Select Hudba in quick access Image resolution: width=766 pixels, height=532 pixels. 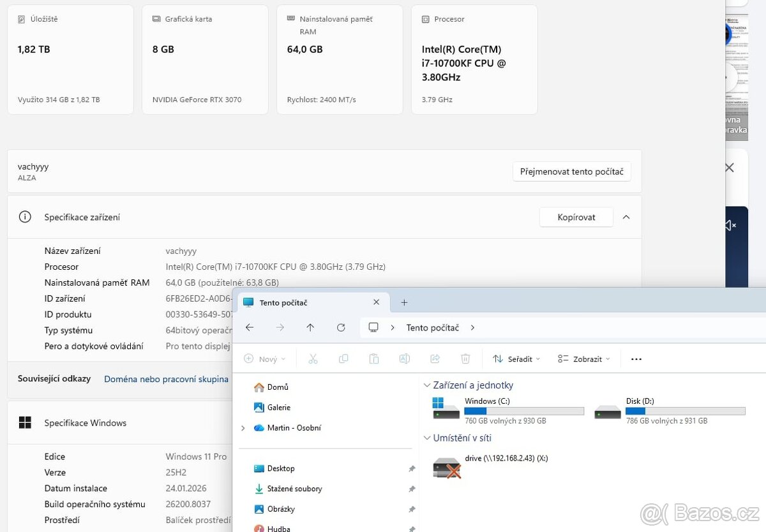pos(271,529)
